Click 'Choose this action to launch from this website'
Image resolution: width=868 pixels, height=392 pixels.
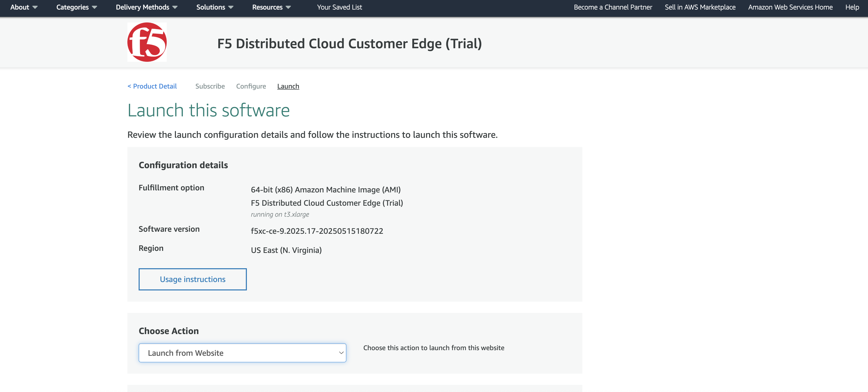point(434,348)
